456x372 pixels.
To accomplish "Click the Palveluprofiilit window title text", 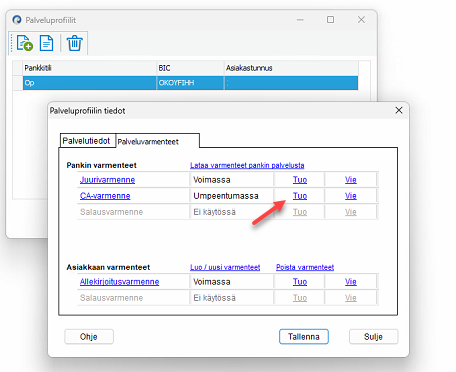I will click(x=51, y=20).
